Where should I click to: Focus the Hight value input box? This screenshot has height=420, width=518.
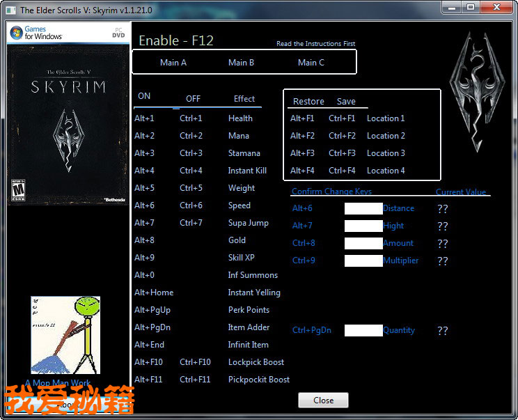pyautogui.click(x=363, y=226)
